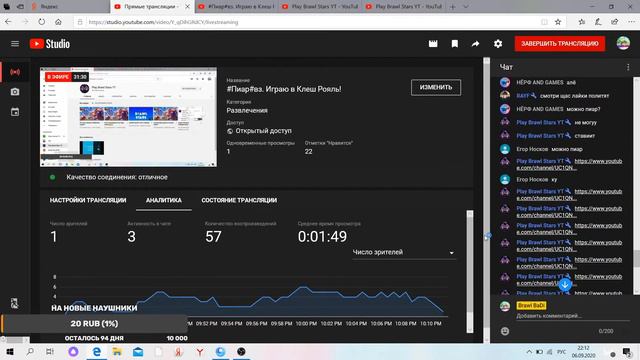Image resolution: width=640 pixels, height=360 pixels.
Task: Go back with the browser back arrow
Action: tap(9, 22)
